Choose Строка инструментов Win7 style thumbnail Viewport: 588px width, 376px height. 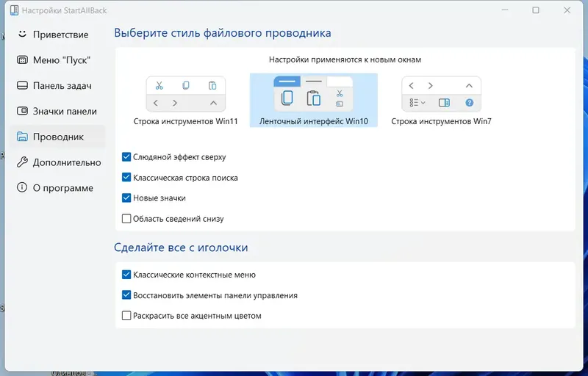(442, 94)
